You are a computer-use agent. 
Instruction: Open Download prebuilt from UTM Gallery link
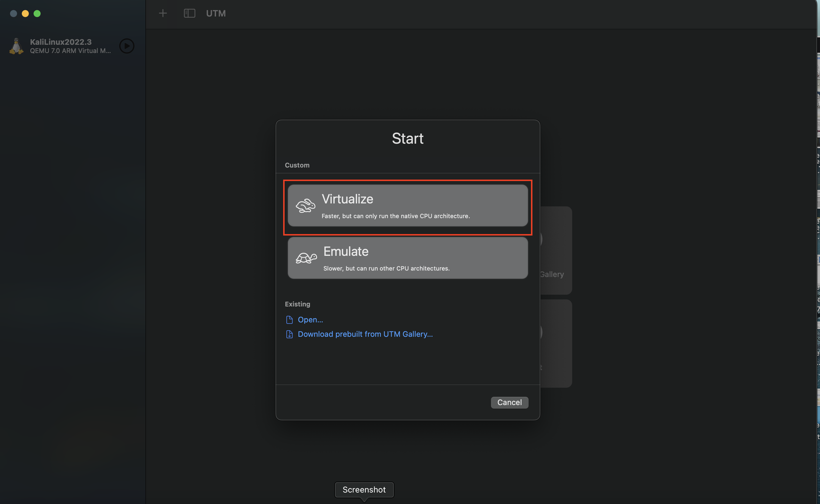(365, 334)
